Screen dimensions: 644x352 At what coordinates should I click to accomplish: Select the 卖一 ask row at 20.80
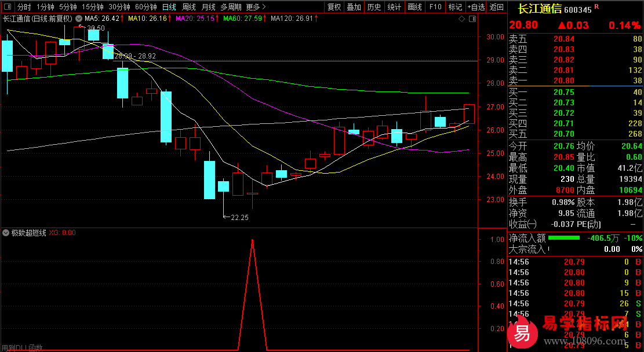(x=576, y=80)
